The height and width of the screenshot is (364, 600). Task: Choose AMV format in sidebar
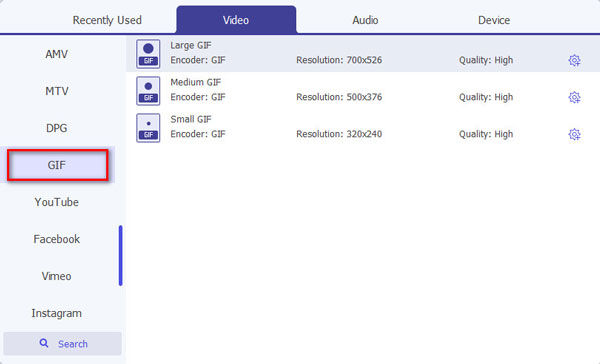(57, 54)
